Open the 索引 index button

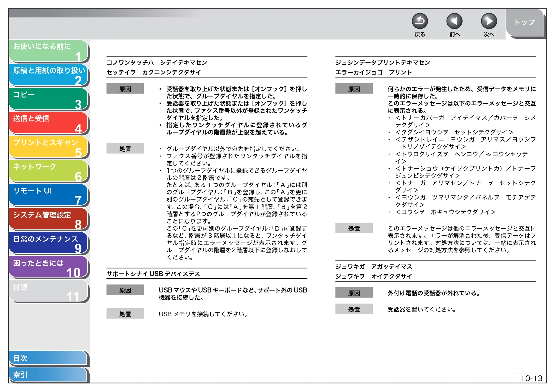pos(48,375)
